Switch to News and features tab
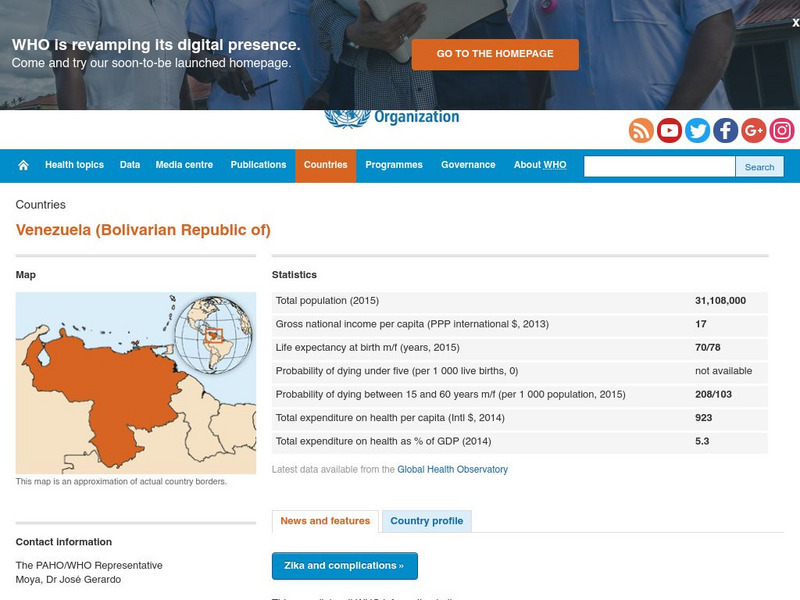Screen dimensions: 800x600 coord(325,521)
